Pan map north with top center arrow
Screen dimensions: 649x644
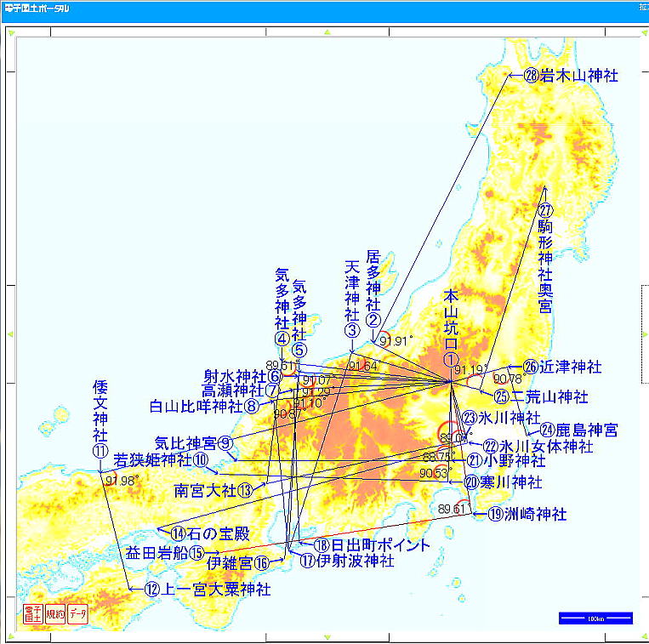click(x=327, y=32)
